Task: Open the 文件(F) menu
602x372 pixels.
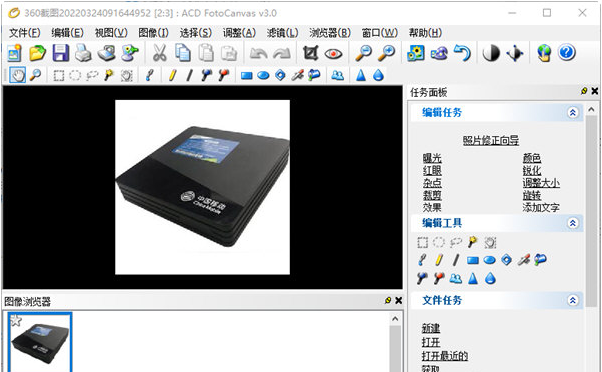Action: pyautogui.click(x=25, y=33)
